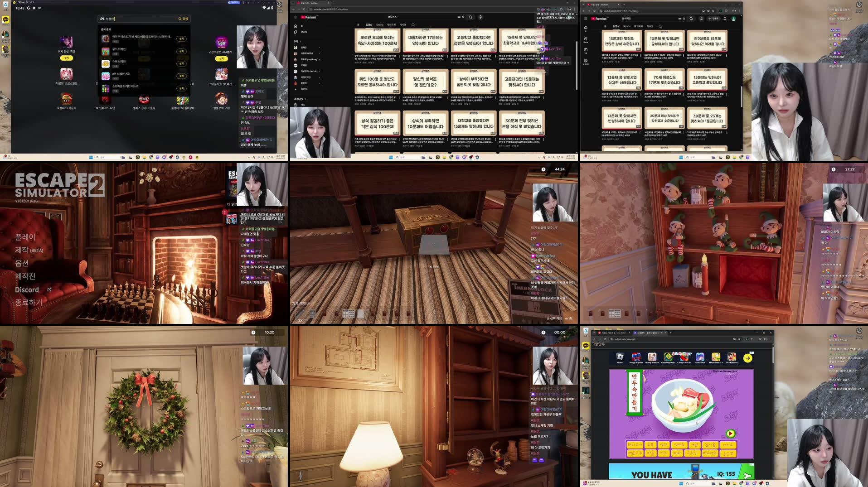
Task: Click the Toca Kitchen 2 game icon
Action: [x=732, y=357]
